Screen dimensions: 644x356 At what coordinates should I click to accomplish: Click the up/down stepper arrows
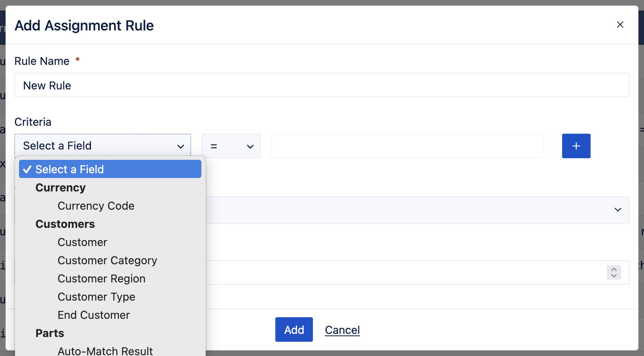click(x=614, y=272)
